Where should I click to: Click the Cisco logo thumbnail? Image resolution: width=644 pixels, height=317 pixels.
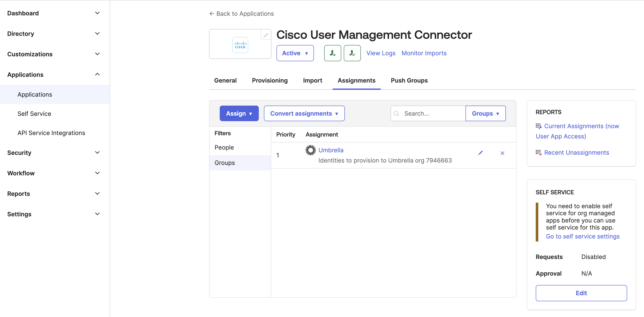240,45
